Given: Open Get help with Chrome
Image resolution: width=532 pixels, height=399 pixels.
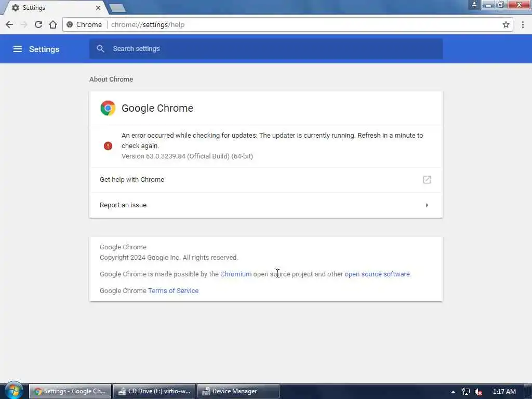Looking at the screenshot, I should [266, 179].
